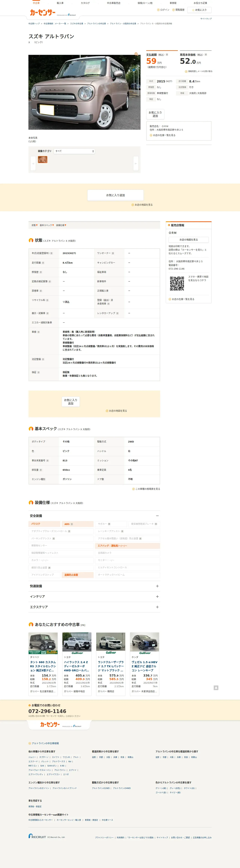Click help icon beside 車検 row
Viewport: 240px width, 868px height.
39,332
